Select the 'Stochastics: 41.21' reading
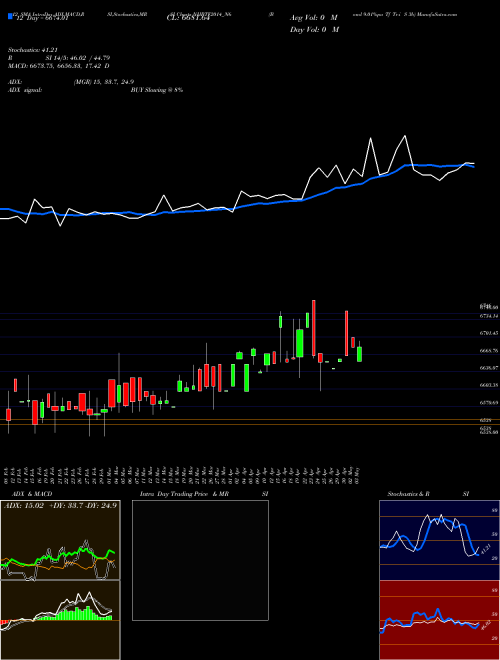Image resolution: width=500 pixels, height=660 pixels. pos(32,50)
